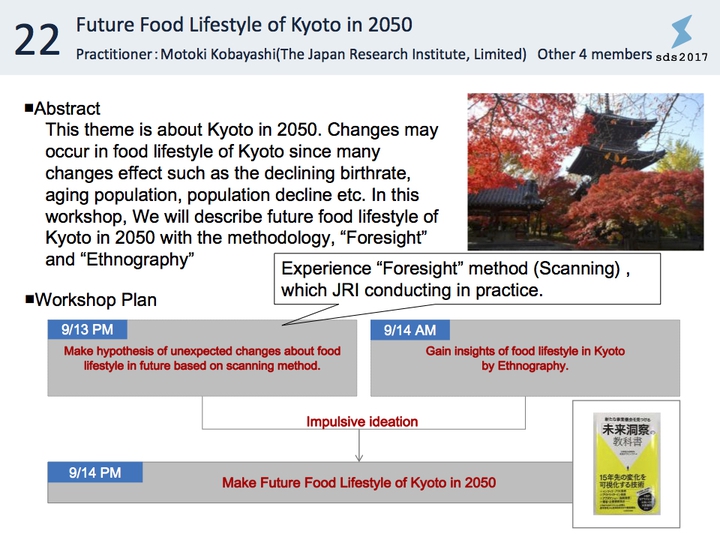The width and height of the screenshot is (720, 540).
Task: Click the abstract paragraph about Kyoto in 2050
Action: (x=242, y=195)
